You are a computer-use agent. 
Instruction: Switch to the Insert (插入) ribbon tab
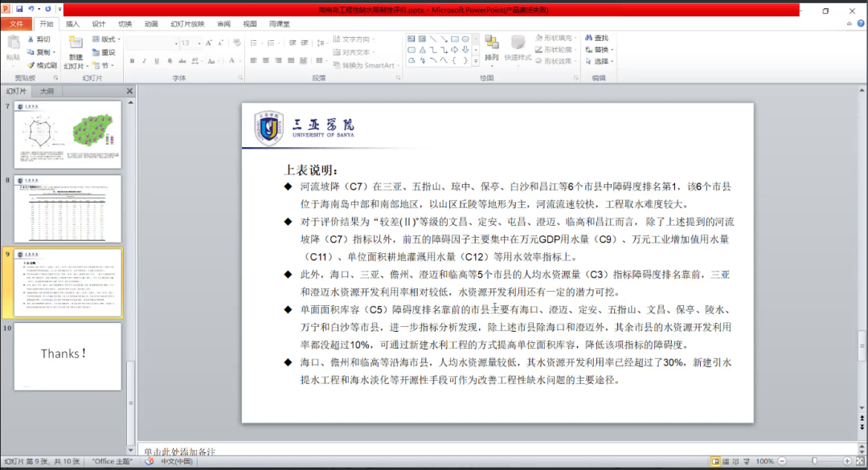coord(72,24)
